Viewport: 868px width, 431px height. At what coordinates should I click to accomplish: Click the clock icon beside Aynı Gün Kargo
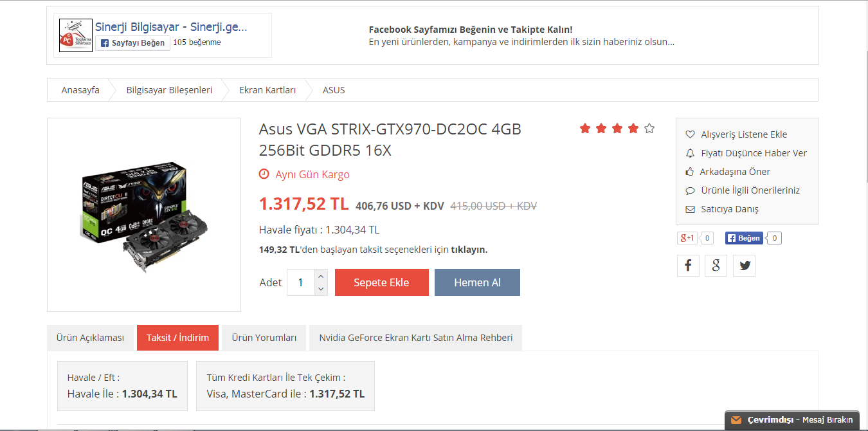(264, 174)
